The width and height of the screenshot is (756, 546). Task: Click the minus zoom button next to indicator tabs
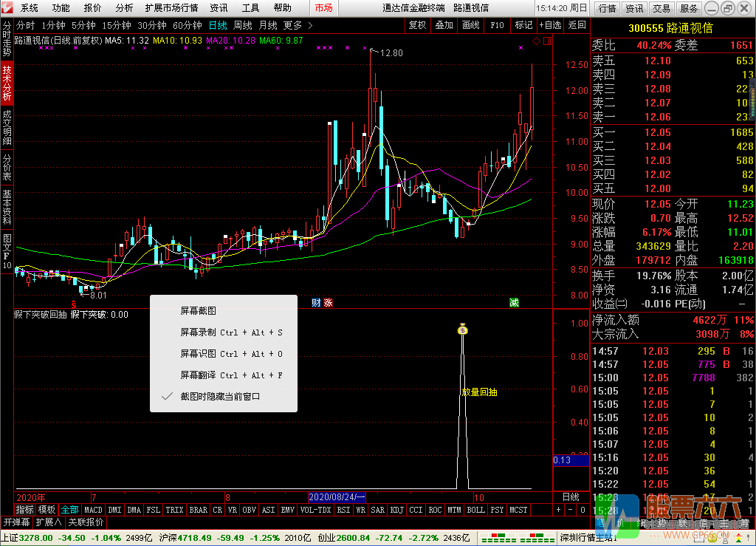tap(571, 509)
